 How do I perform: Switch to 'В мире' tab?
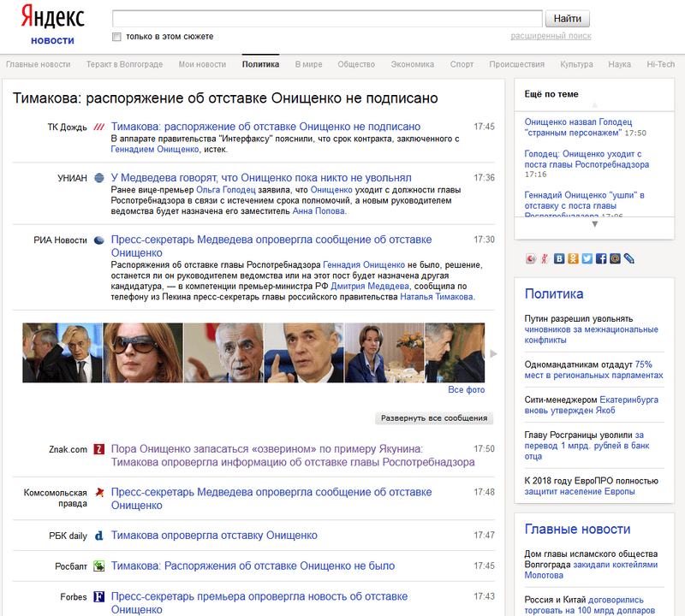(308, 64)
